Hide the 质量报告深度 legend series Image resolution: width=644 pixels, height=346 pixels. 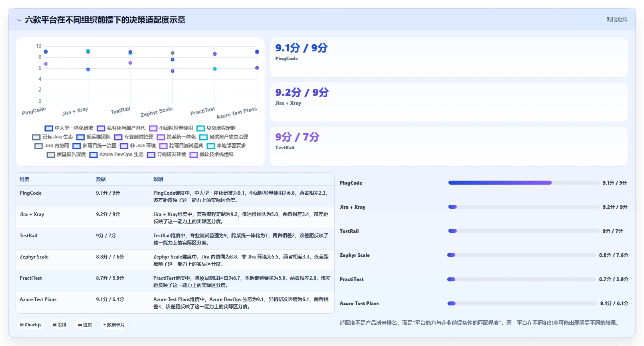pos(66,155)
